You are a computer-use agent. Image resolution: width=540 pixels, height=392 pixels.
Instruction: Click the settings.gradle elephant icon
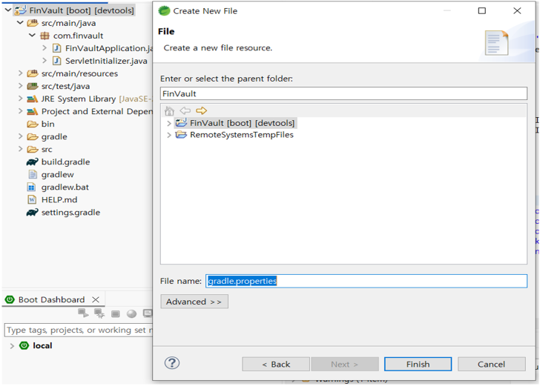(x=33, y=213)
